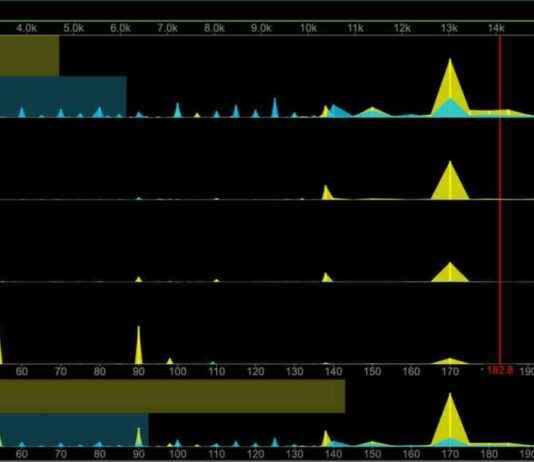Click the 6.0k label on frequency axis
The image size is (534, 462).
pos(120,28)
